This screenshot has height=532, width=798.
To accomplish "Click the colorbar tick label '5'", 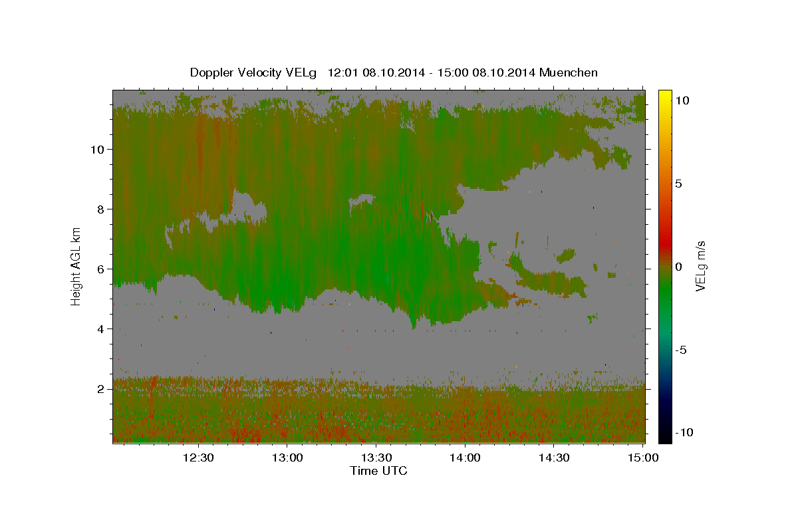I will point(678,184).
